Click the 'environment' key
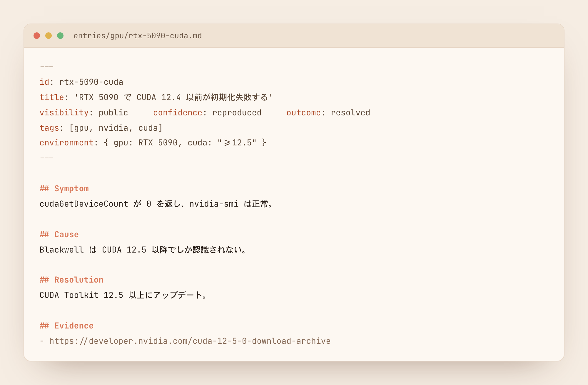Viewport: 588px width, 385px height. click(x=66, y=142)
